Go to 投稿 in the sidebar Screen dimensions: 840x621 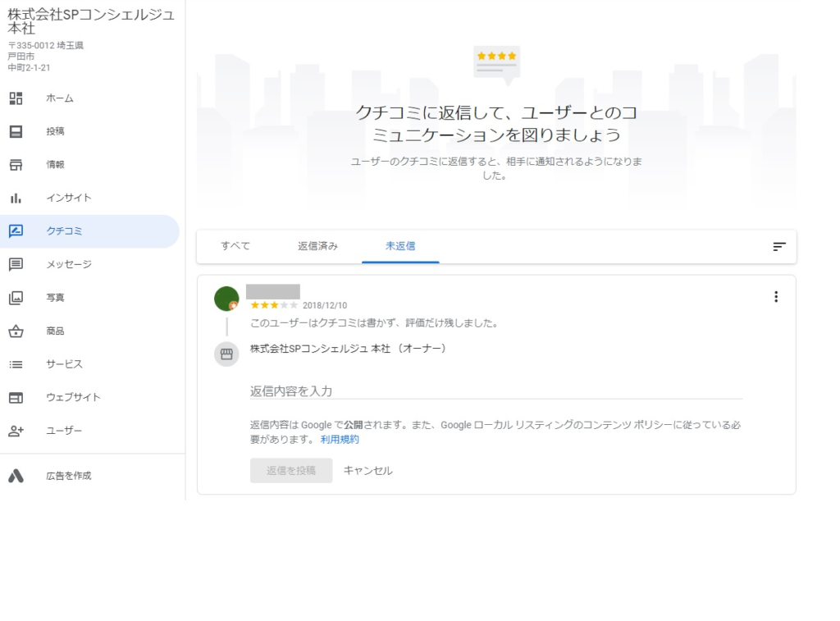(x=55, y=132)
